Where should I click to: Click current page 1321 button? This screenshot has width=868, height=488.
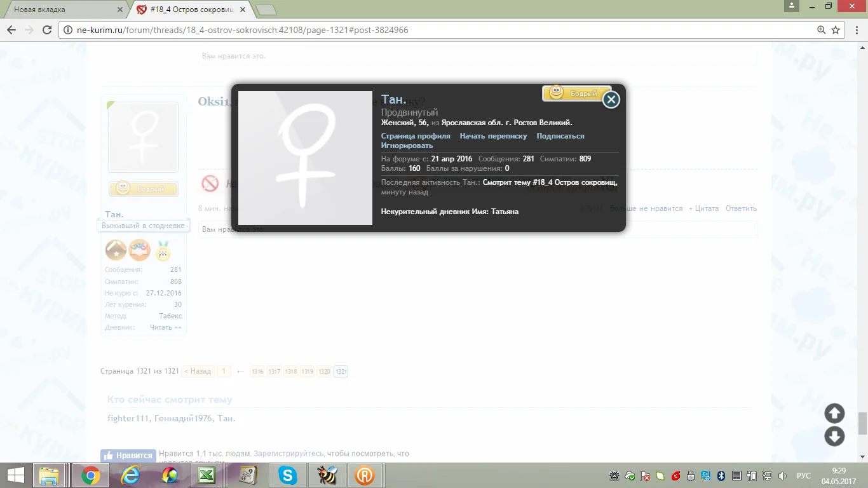click(x=341, y=371)
